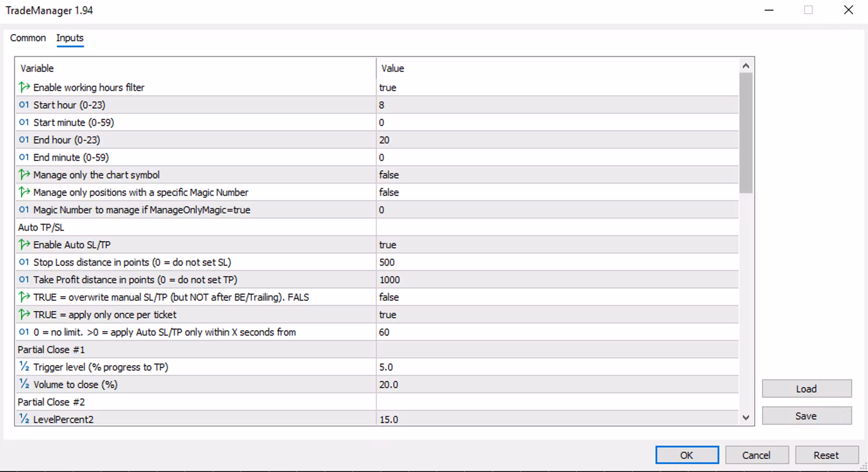
Task: Click double-type icon beside Volume to close
Action: [x=24, y=384]
